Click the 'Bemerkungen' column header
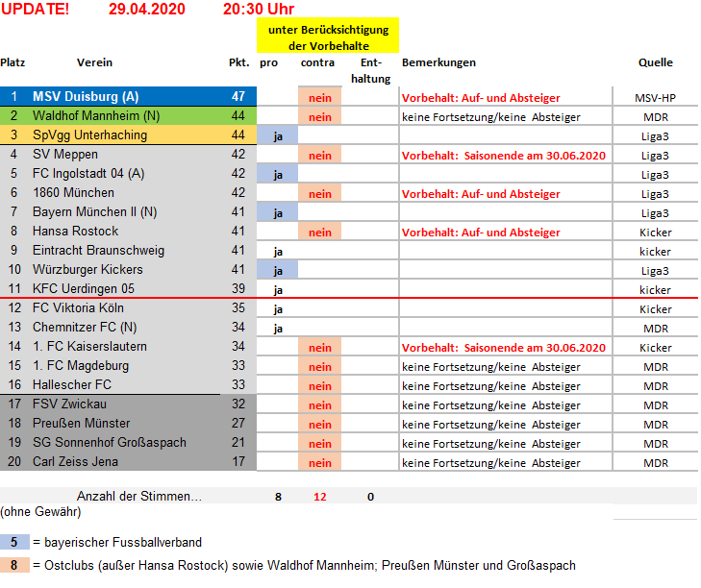701x588 pixels. [x=438, y=62]
